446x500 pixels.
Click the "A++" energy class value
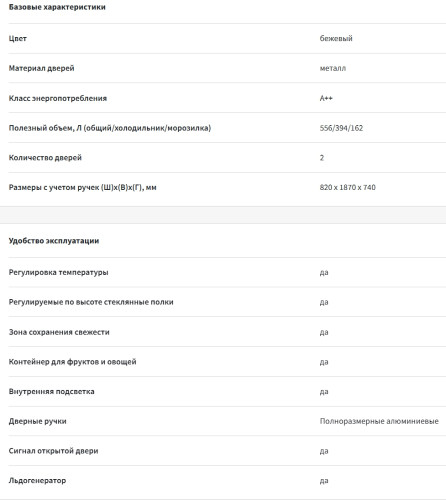click(x=326, y=98)
